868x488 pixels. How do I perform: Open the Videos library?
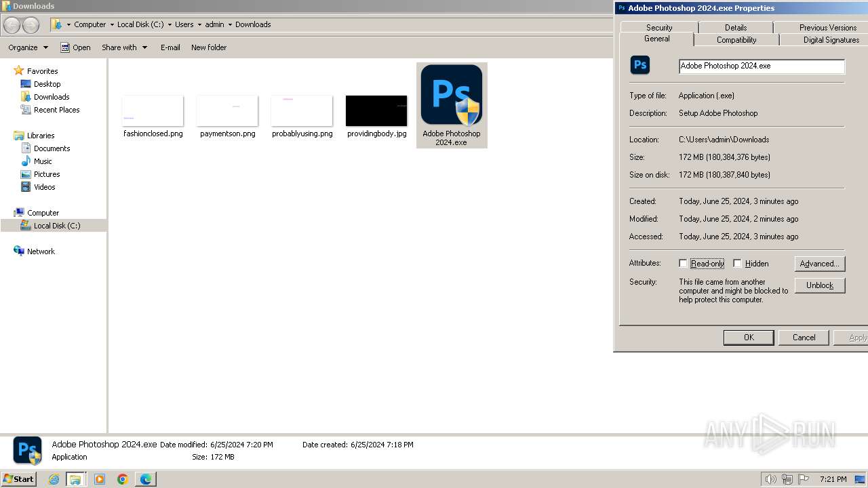tap(44, 187)
